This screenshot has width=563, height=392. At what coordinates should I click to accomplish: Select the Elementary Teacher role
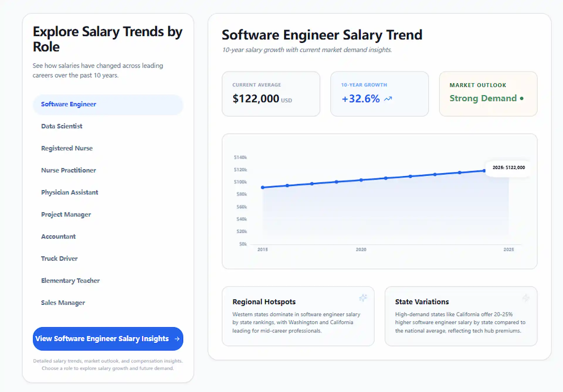pos(108,281)
